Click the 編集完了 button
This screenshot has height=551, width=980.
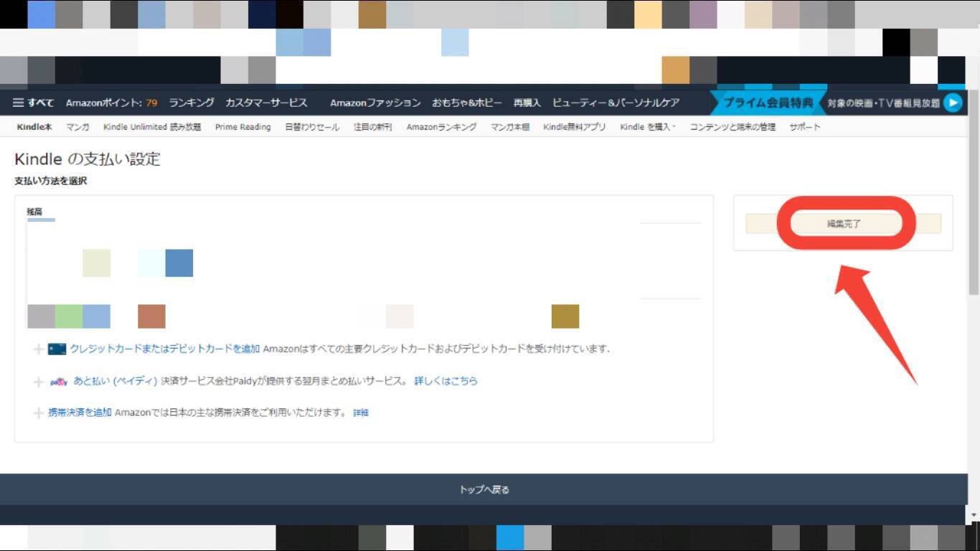click(843, 224)
